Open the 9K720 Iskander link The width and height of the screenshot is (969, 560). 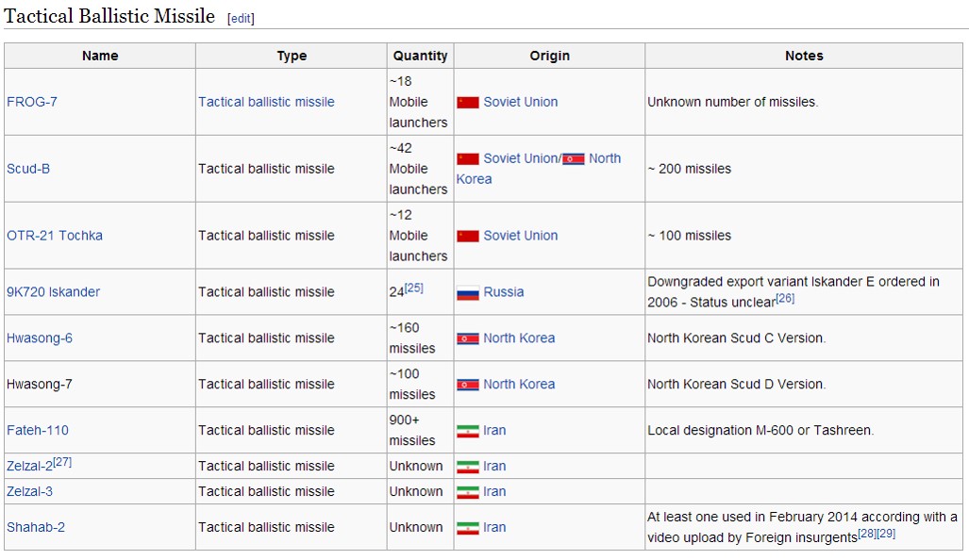pos(53,292)
